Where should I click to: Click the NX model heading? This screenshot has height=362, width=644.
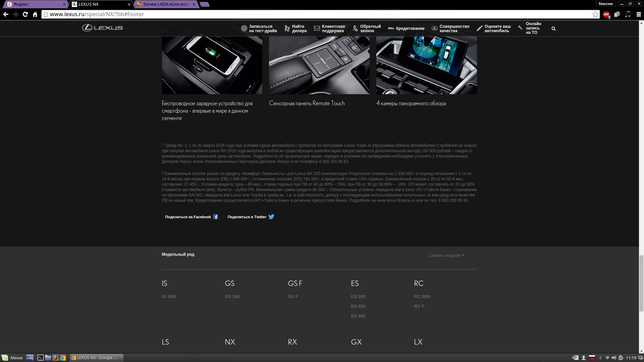(x=230, y=342)
